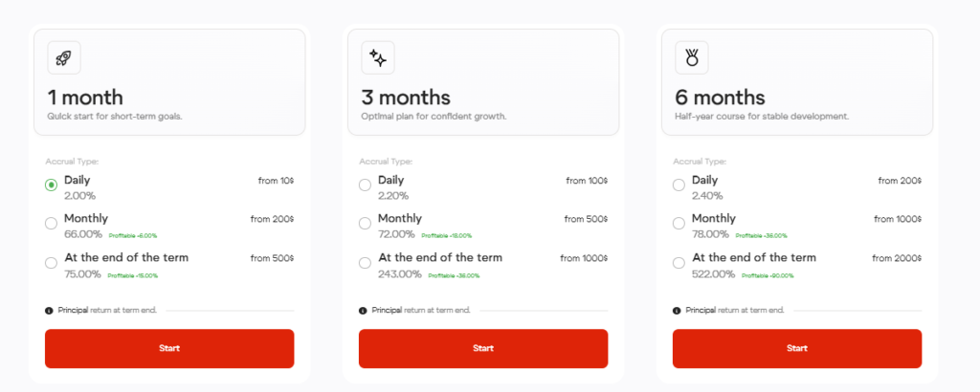Click the rocket icon on 1 month plan
The image size is (980, 392).
64,58
